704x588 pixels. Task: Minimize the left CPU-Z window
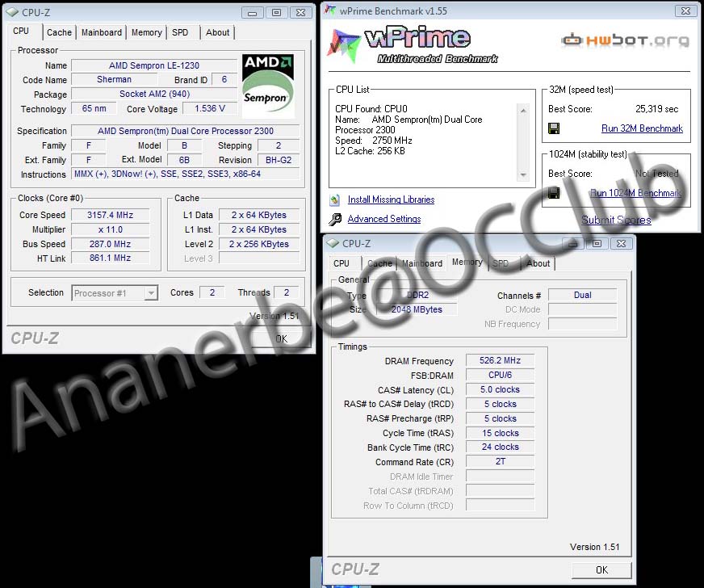pos(253,13)
